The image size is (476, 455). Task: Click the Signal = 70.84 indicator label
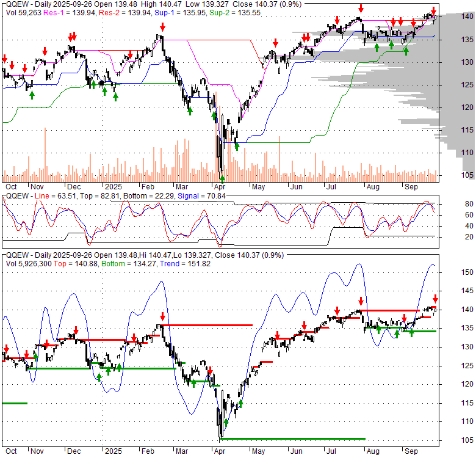[201, 196]
